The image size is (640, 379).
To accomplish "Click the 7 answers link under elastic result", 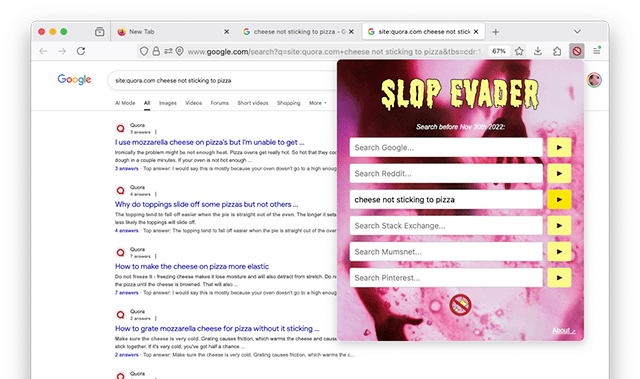I will (127, 293).
